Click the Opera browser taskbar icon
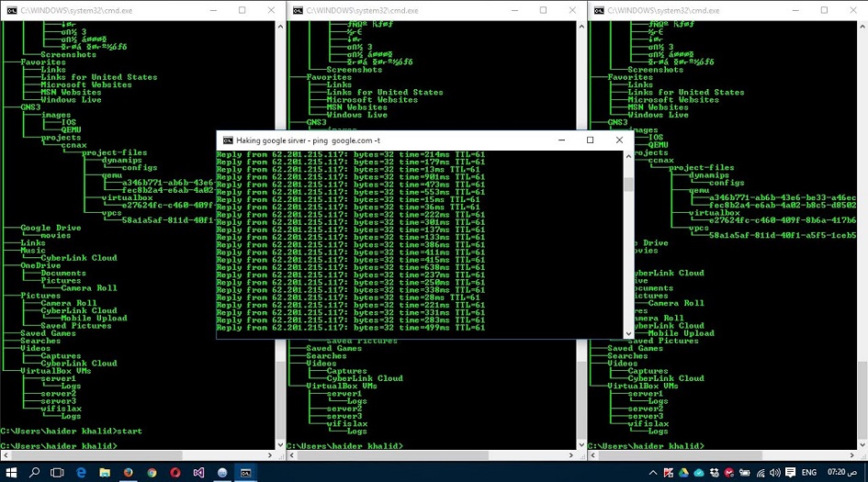868x482 pixels. [x=175, y=472]
